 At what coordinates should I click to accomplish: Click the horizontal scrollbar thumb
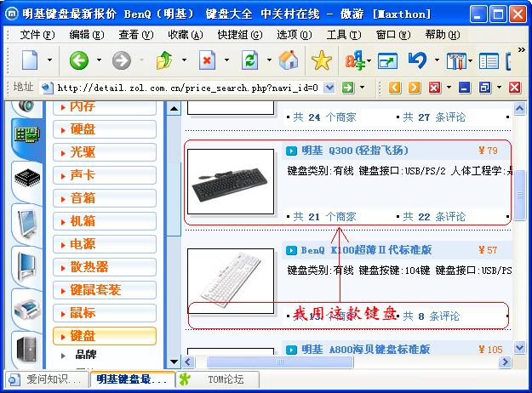point(280,362)
